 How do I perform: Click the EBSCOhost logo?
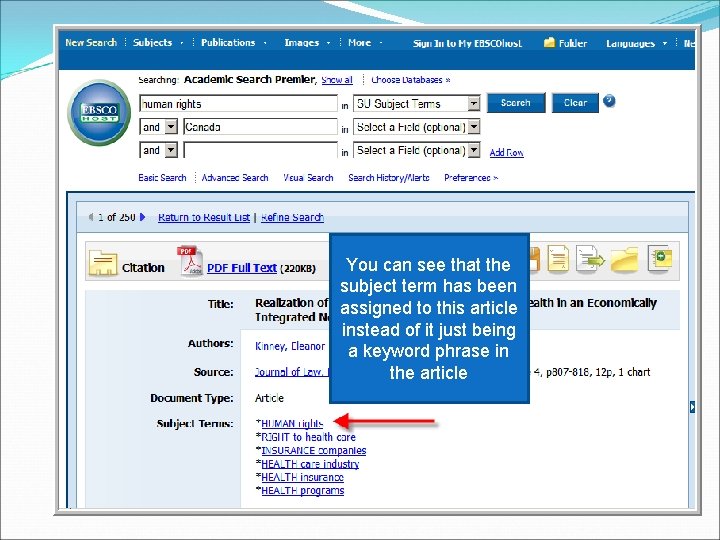(99, 112)
